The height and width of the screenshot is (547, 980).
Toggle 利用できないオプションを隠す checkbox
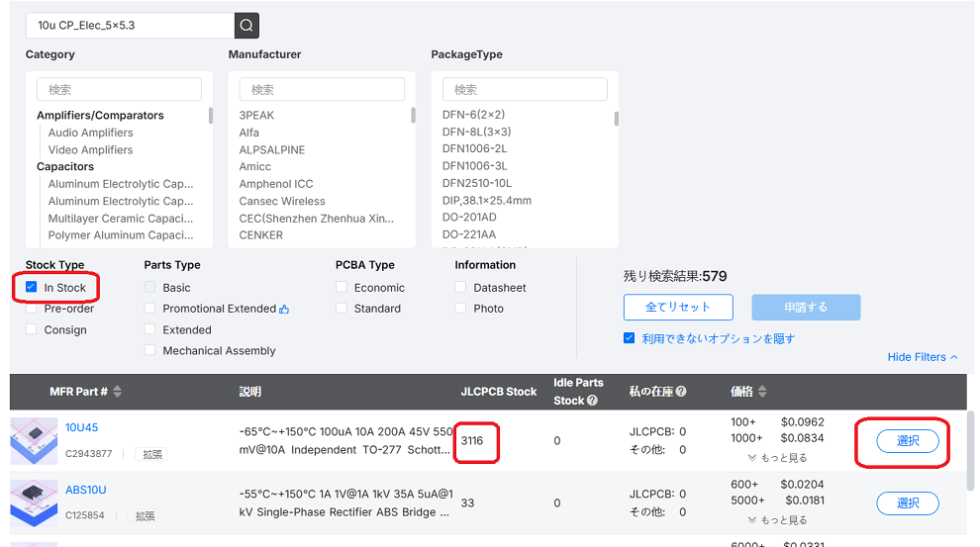tap(630, 338)
